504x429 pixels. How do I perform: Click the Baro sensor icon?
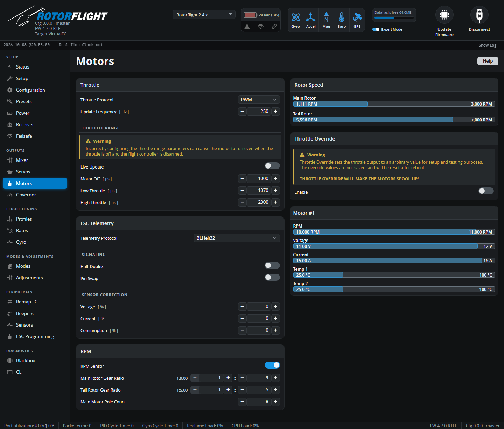(x=342, y=17)
